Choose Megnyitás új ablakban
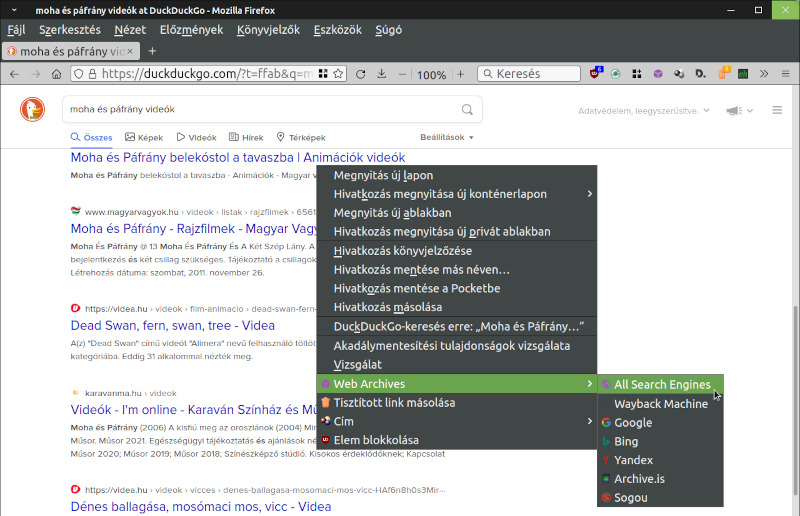 pyautogui.click(x=457, y=213)
